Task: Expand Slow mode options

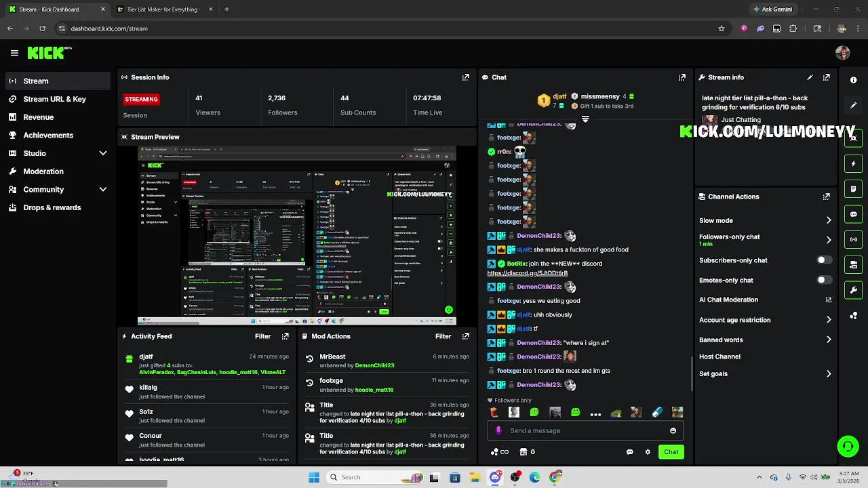Action: pos(829,220)
